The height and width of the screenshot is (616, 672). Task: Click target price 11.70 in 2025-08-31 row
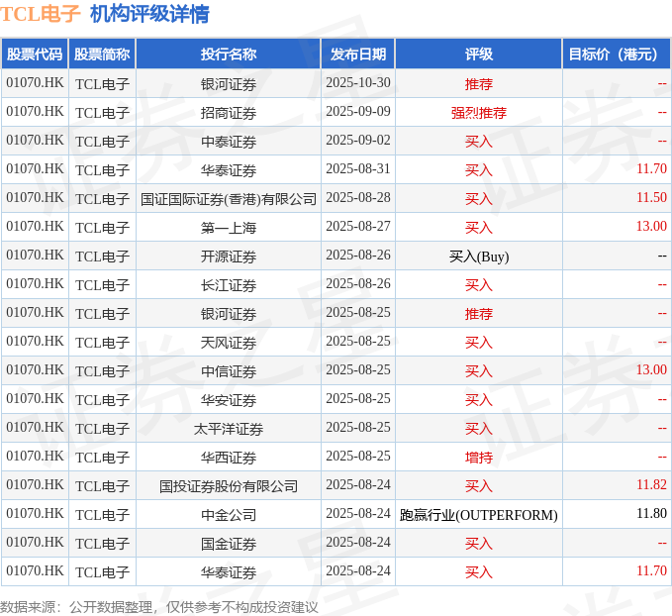(651, 169)
